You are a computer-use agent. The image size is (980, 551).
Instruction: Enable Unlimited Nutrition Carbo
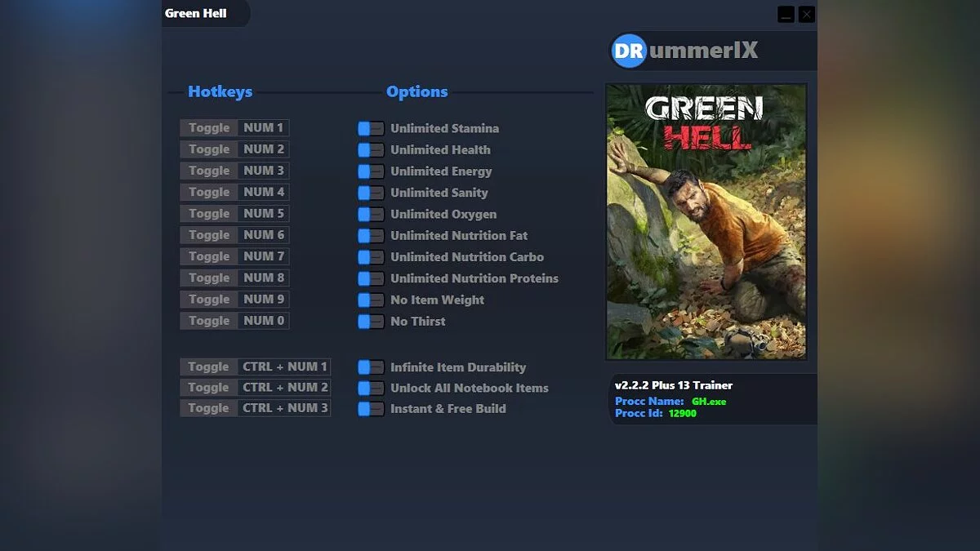tap(370, 256)
